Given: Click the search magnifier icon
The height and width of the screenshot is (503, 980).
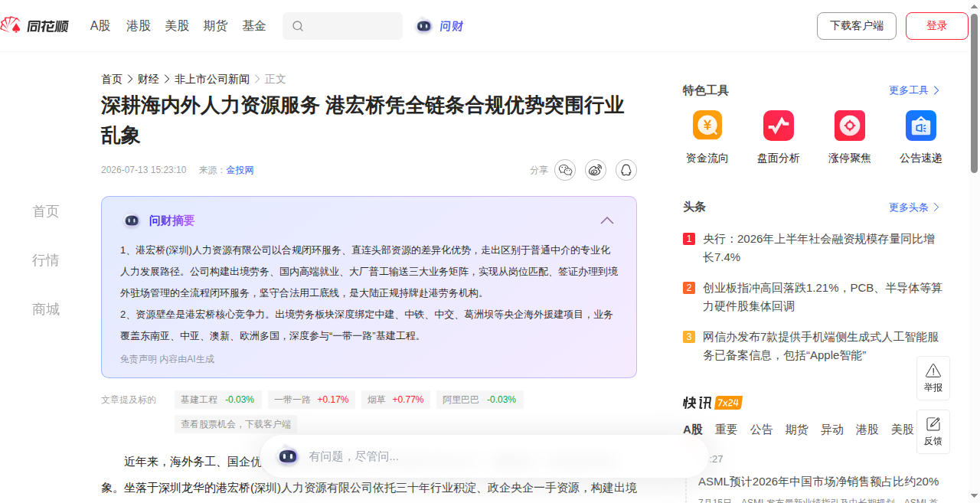Looking at the screenshot, I should (298, 26).
